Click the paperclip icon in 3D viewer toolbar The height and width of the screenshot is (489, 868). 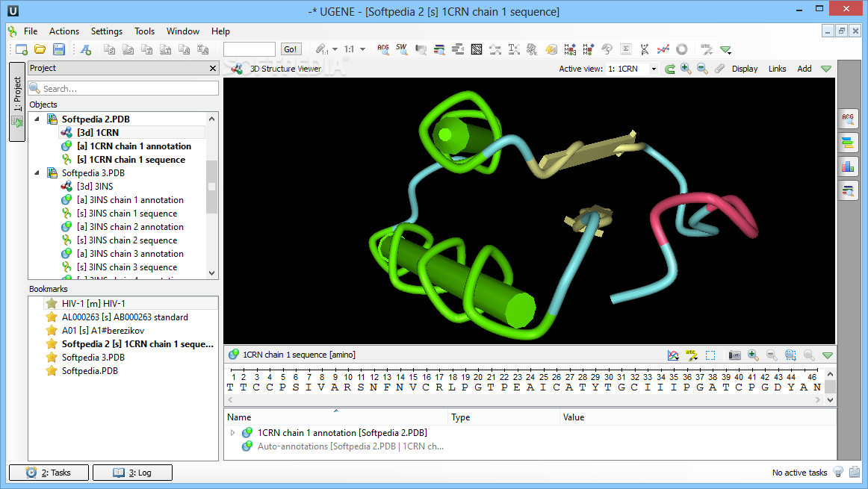click(719, 69)
